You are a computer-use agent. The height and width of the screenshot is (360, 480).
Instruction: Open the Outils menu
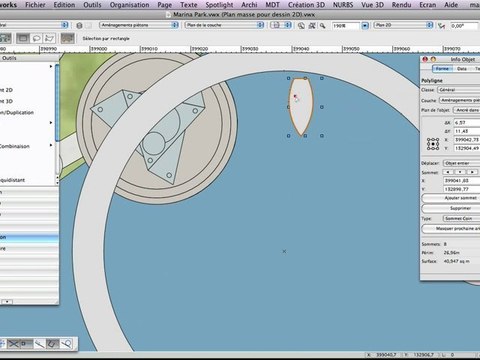click(92, 5)
